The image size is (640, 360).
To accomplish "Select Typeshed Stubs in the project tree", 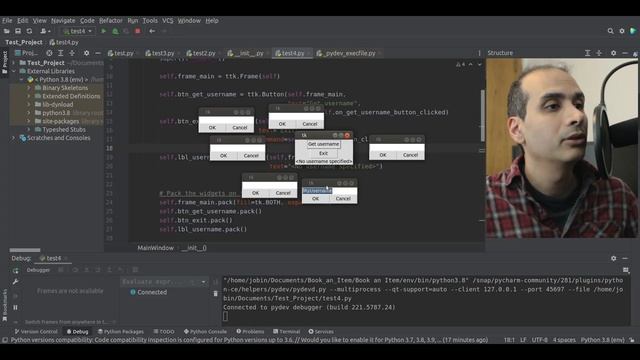I will coord(64,129).
